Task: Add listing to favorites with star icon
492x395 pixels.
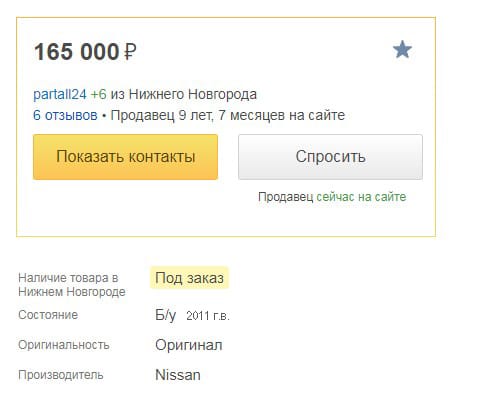Action: coord(402,50)
